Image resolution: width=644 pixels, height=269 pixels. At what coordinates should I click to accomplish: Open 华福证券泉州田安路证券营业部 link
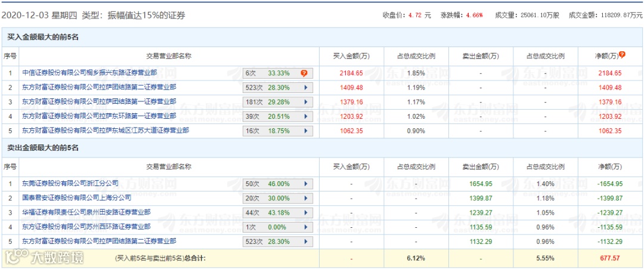pyautogui.click(x=86, y=212)
